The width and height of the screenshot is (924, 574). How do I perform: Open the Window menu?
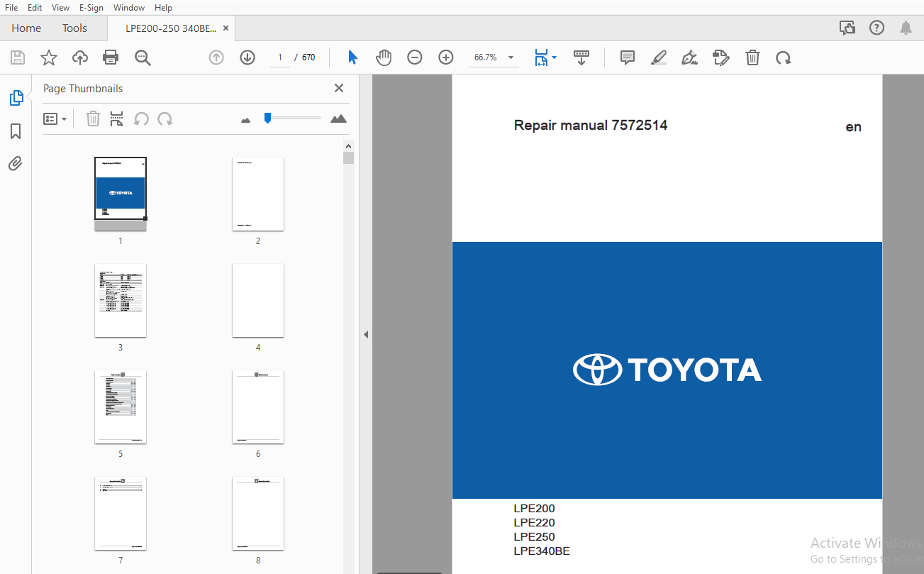pyautogui.click(x=129, y=7)
